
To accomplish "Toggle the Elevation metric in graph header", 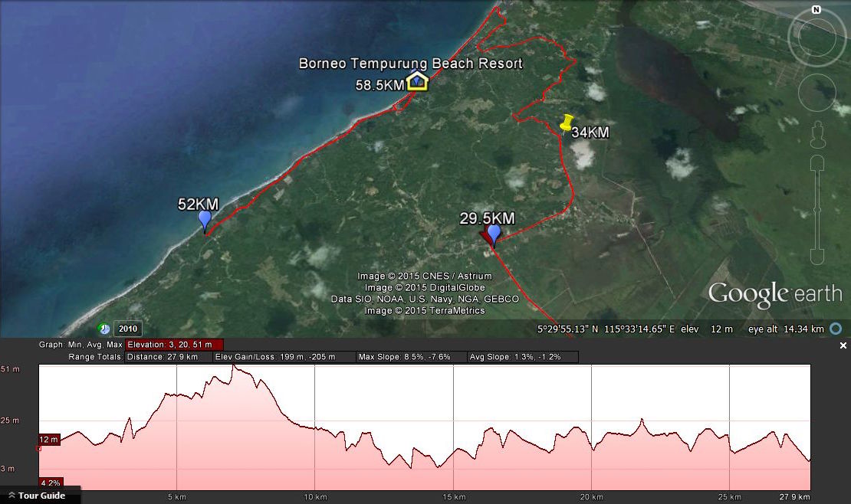I will [x=175, y=345].
